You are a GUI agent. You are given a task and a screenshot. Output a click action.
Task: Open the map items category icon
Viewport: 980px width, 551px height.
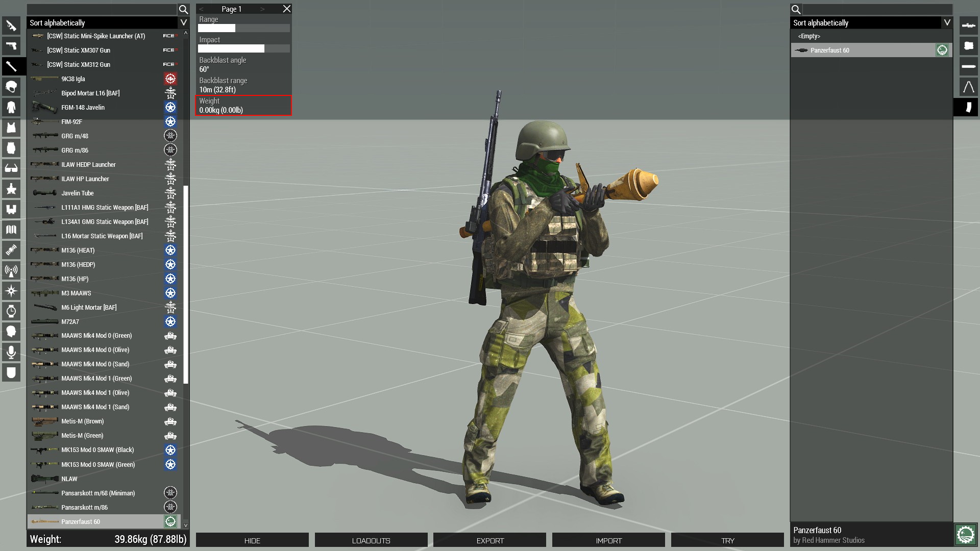coord(11,230)
